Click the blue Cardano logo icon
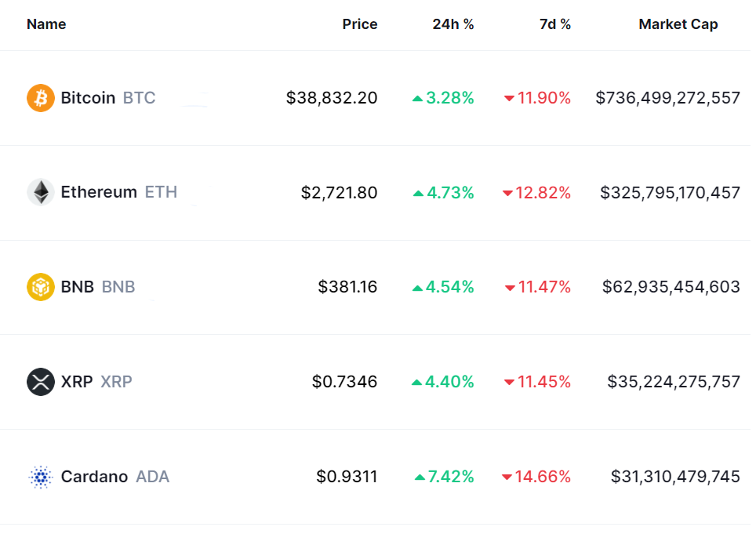This screenshot has width=756, height=534. [41, 477]
